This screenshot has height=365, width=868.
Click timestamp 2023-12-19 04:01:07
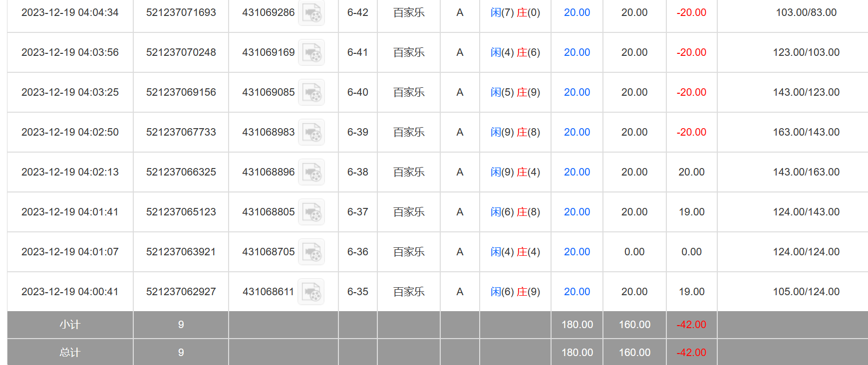coord(70,252)
